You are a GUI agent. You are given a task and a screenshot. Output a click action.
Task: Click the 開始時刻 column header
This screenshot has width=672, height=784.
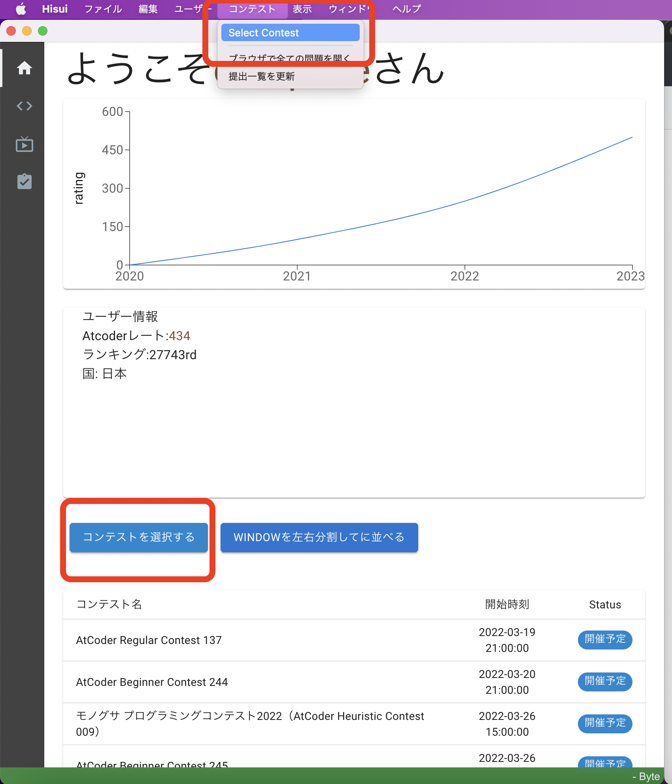click(507, 604)
